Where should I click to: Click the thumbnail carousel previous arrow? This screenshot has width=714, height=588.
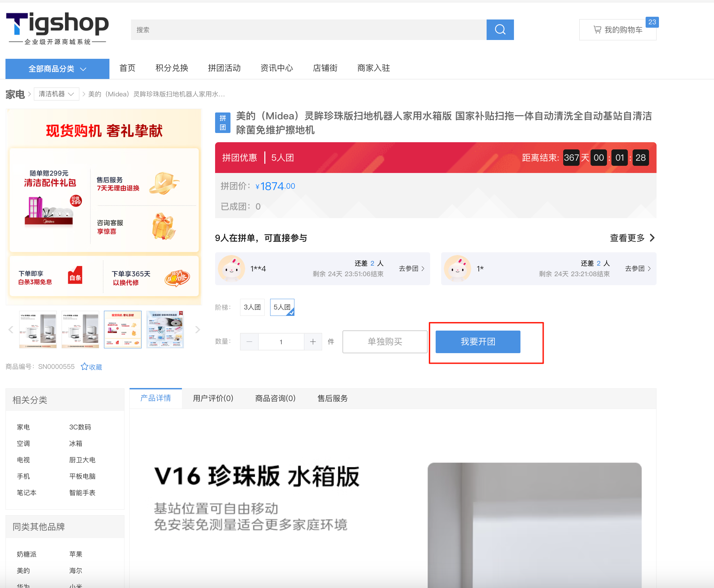coord(11,330)
